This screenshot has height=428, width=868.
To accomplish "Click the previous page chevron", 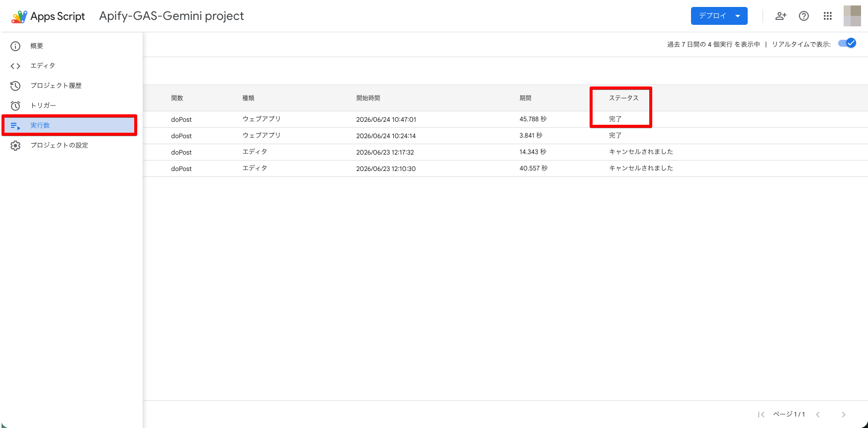I will (x=818, y=415).
